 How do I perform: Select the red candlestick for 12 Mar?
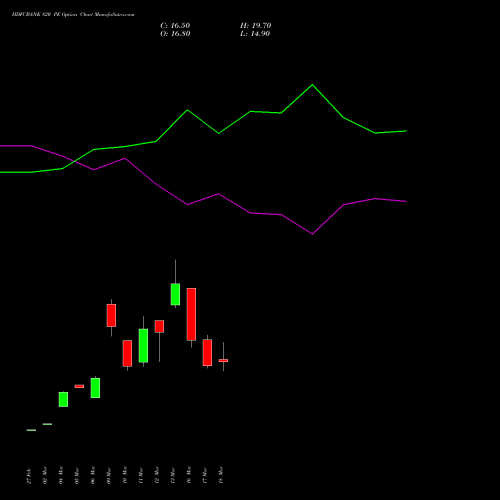(x=159, y=326)
